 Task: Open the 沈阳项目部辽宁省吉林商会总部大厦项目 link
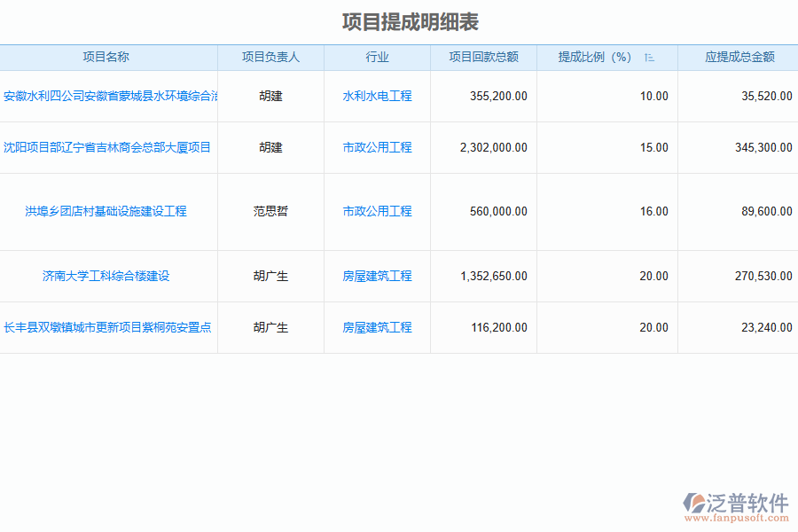click(x=106, y=147)
